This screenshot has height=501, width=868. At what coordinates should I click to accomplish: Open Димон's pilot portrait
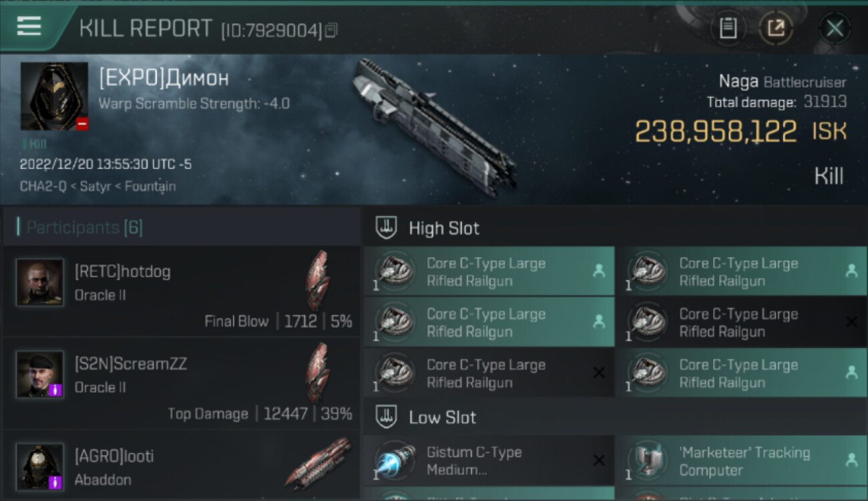point(54,97)
